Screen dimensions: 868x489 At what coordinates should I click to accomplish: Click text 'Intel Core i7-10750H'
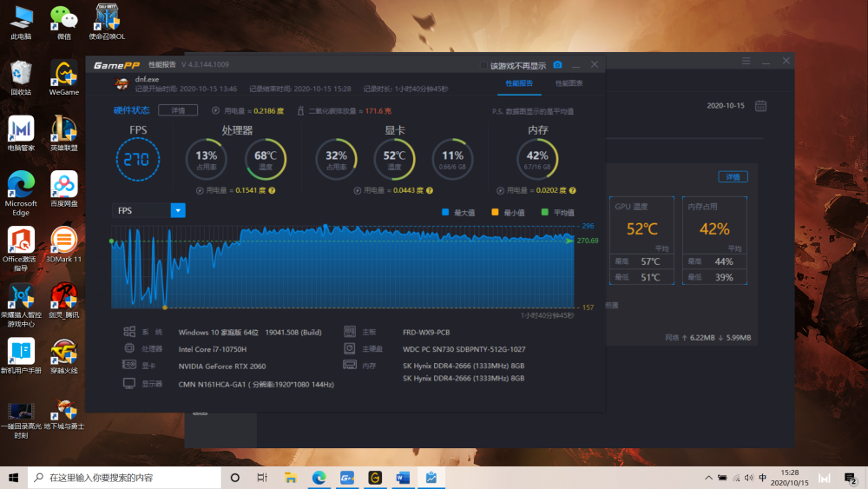point(213,349)
